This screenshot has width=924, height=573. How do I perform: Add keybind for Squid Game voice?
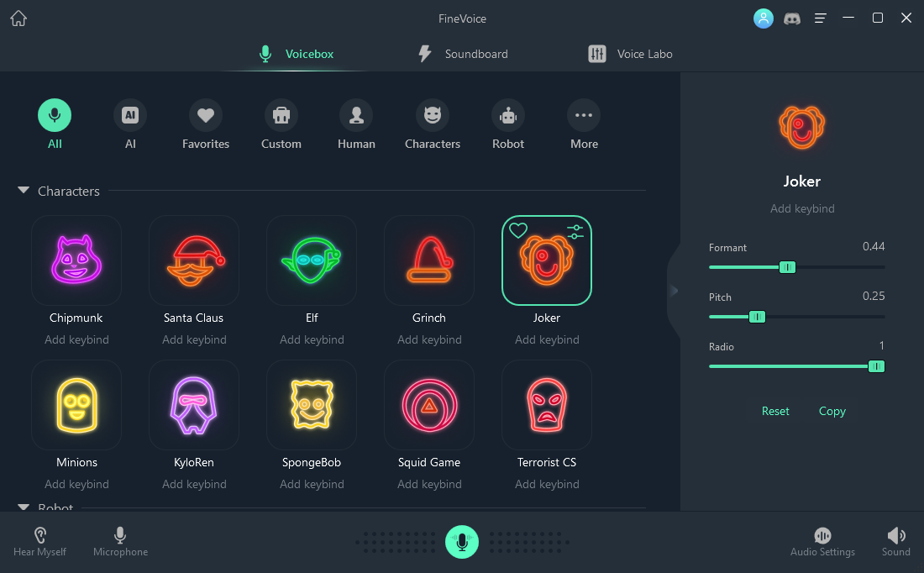point(429,484)
